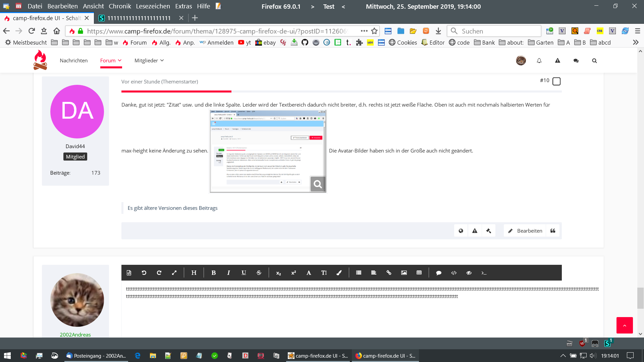Insert code block with editor toolbar

[x=454, y=273]
